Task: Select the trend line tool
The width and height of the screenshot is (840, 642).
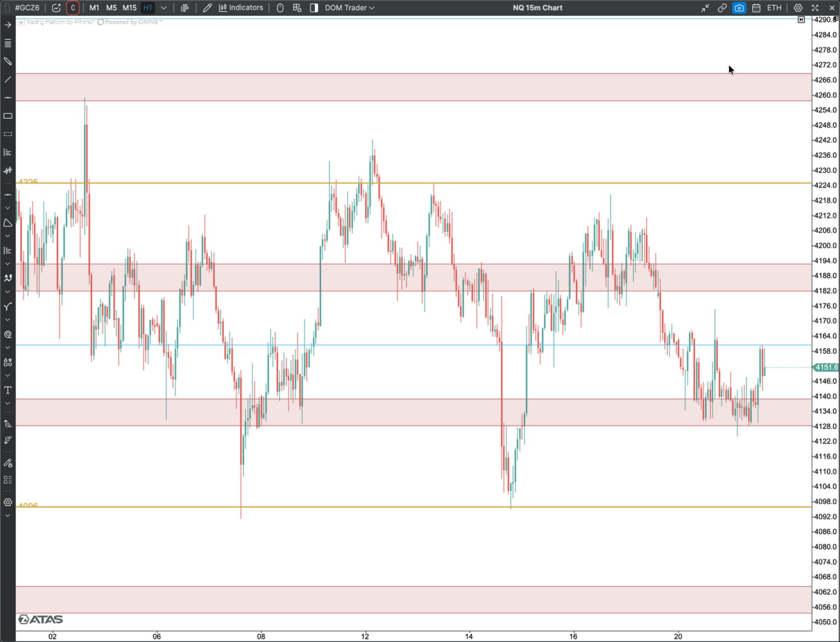Action: coord(8,80)
